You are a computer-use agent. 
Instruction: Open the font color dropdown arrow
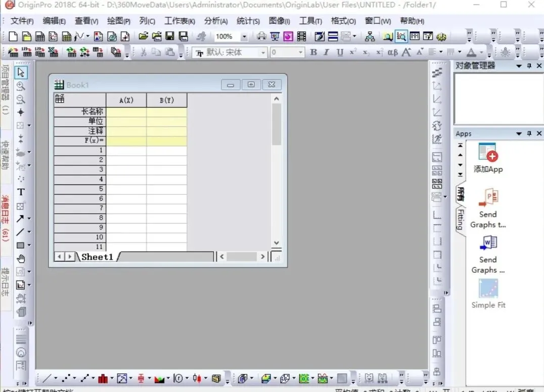pyautogui.click(x=481, y=53)
